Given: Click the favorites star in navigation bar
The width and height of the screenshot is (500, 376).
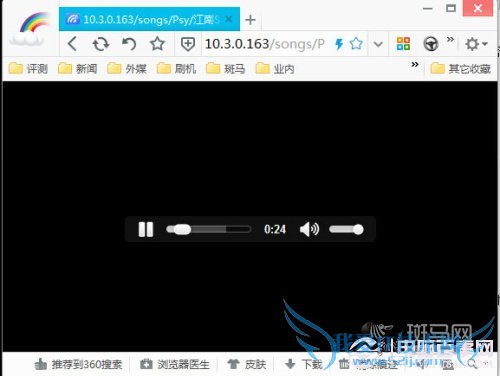Looking at the screenshot, I should click(x=157, y=44).
